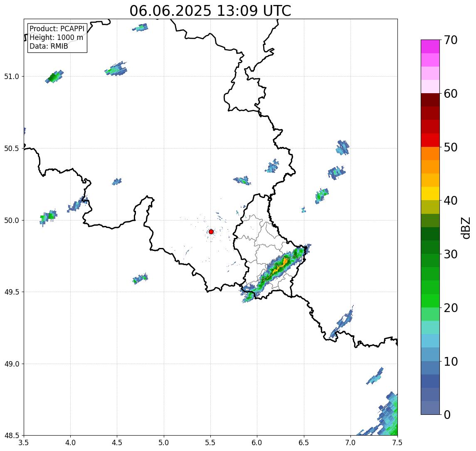Click the 'Height: 1000 m' legend line
The height and width of the screenshot is (451, 476).
pos(56,38)
